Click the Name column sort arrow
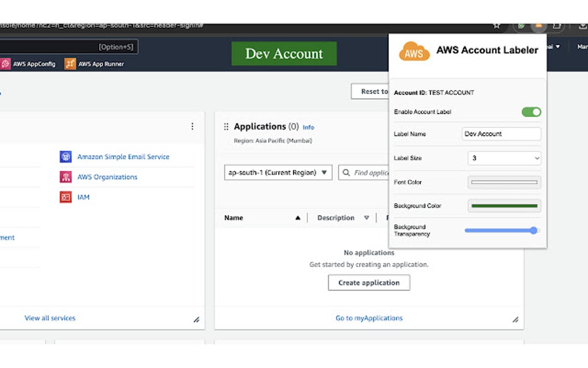The image size is (588, 368). click(x=297, y=217)
